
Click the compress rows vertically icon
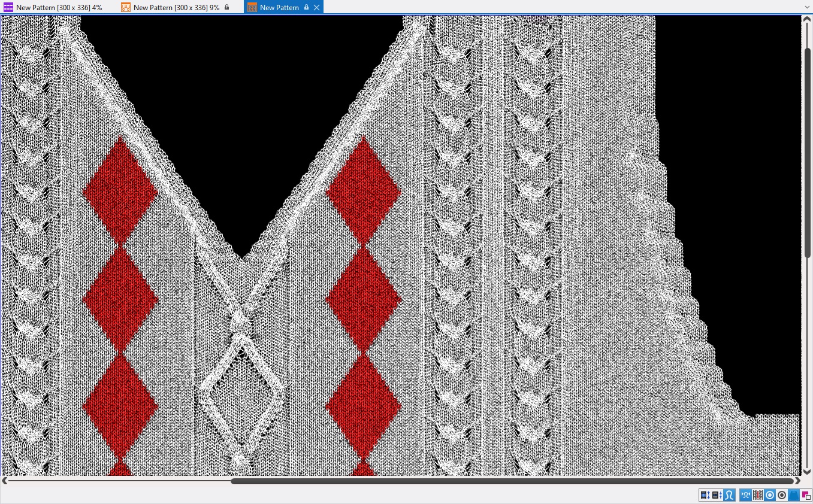click(717, 495)
